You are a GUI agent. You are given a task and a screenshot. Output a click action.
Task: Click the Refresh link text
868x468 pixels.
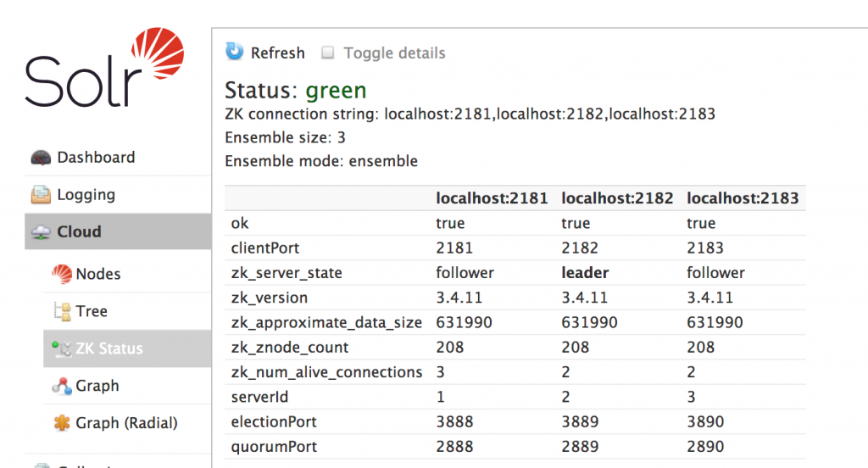click(x=277, y=53)
